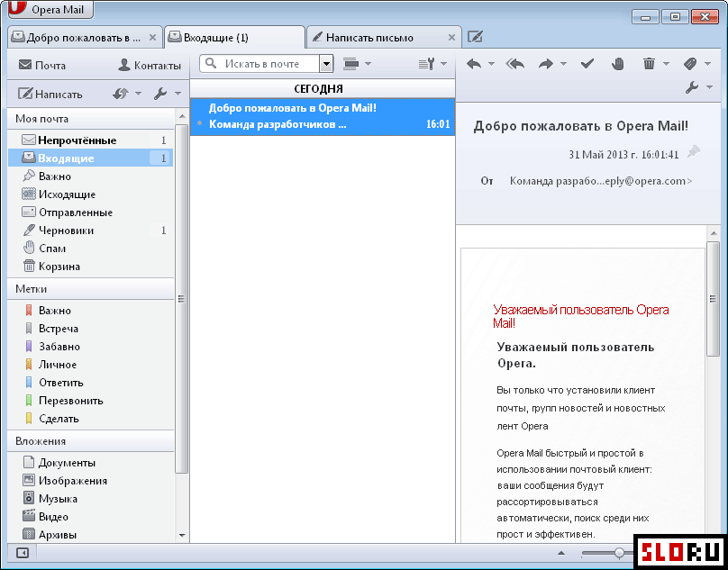The width and height of the screenshot is (728, 570).
Task: Mark message as read with the checkmark icon
Action: coord(587,64)
